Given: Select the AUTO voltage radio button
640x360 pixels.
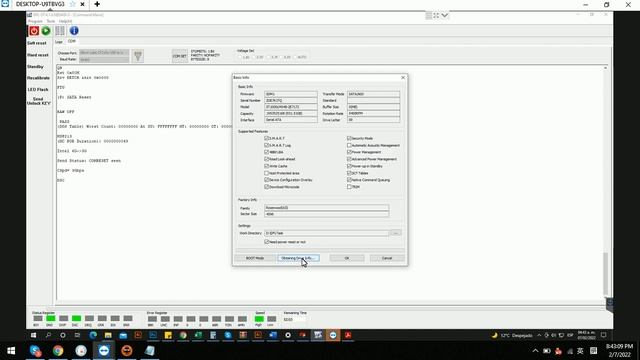Looking at the screenshot, I should (295, 57).
